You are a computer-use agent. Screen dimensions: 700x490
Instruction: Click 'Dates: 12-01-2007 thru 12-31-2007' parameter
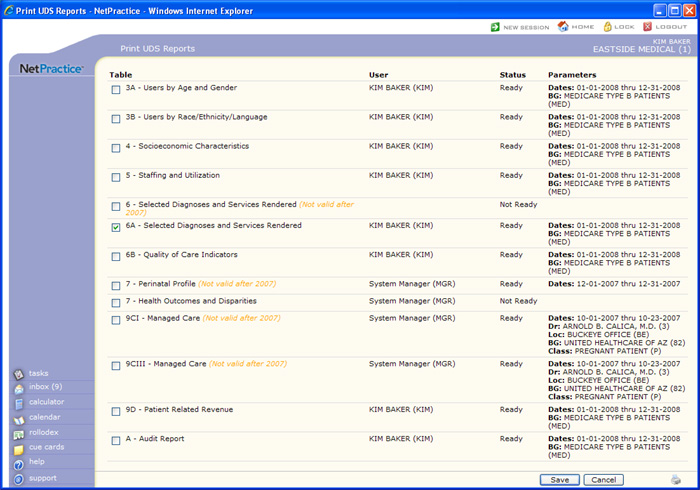[x=614, y=283]
